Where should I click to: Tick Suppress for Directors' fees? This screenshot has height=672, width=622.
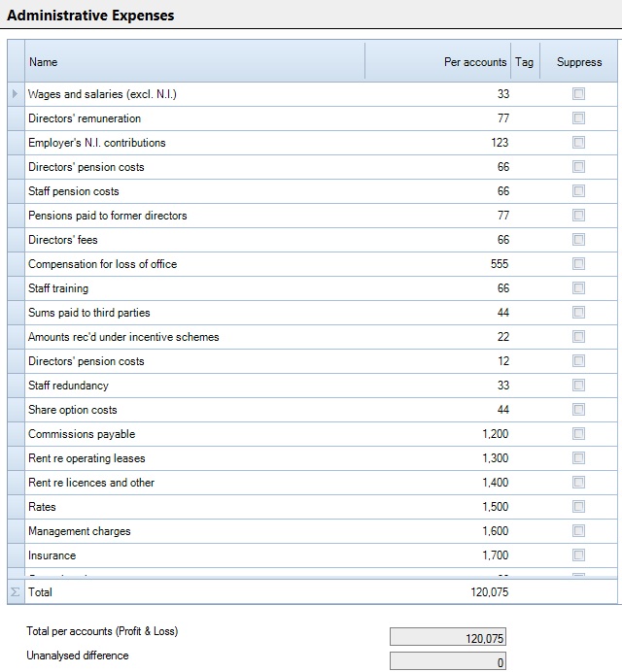(578, 240)
